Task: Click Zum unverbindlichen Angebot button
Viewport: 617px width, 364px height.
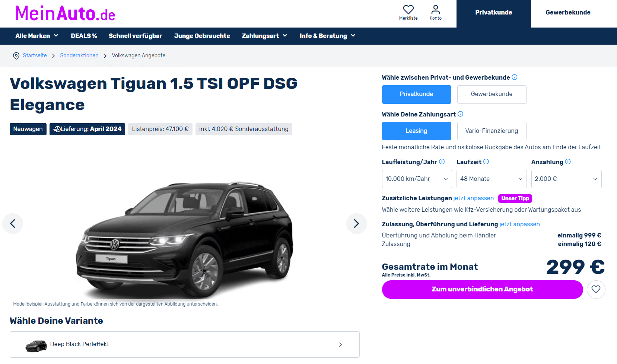Action: click(482, 289)
